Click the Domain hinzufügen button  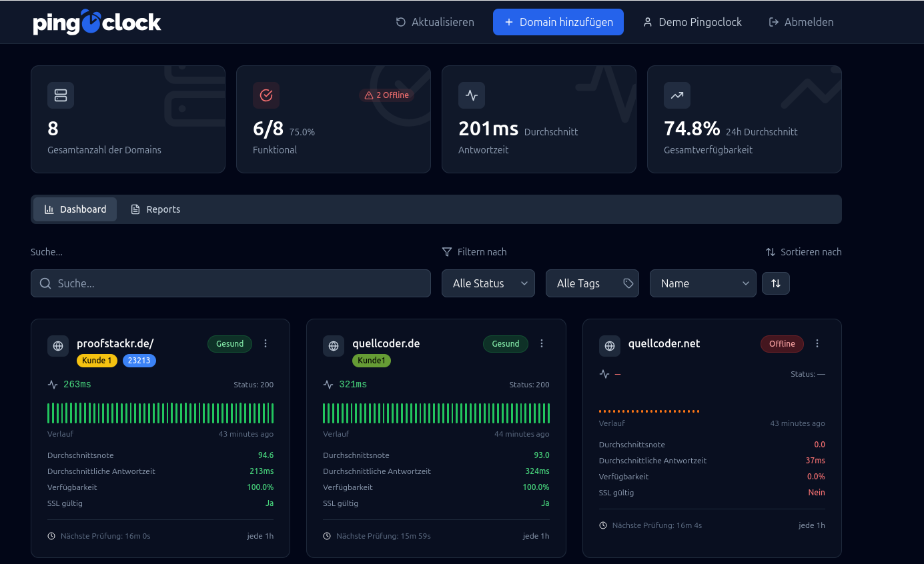tap(558, 22)
